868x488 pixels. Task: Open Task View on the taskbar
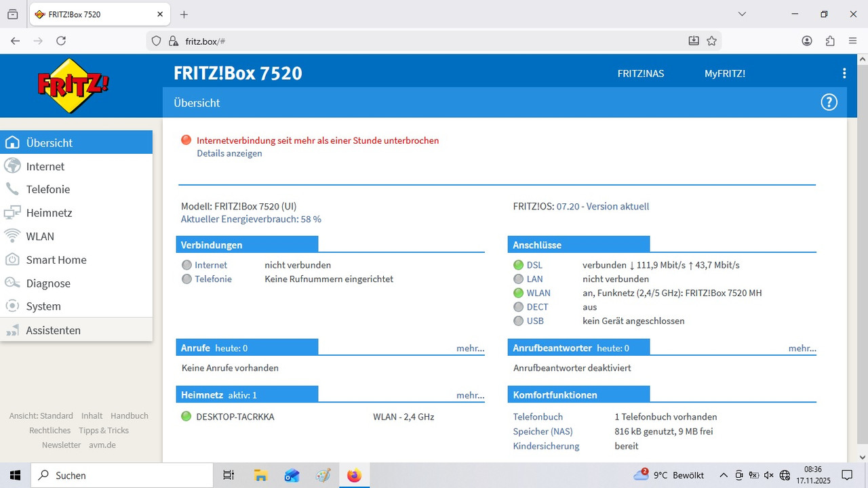tap(229, 475)
